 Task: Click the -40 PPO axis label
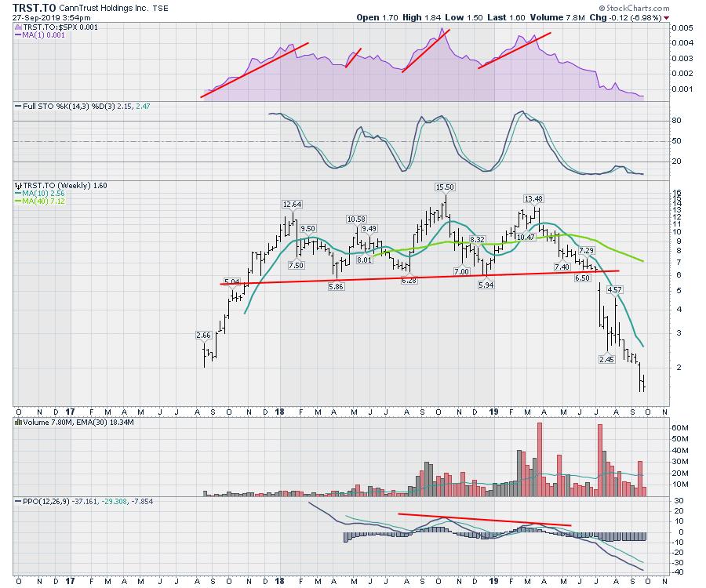point(678,572)
